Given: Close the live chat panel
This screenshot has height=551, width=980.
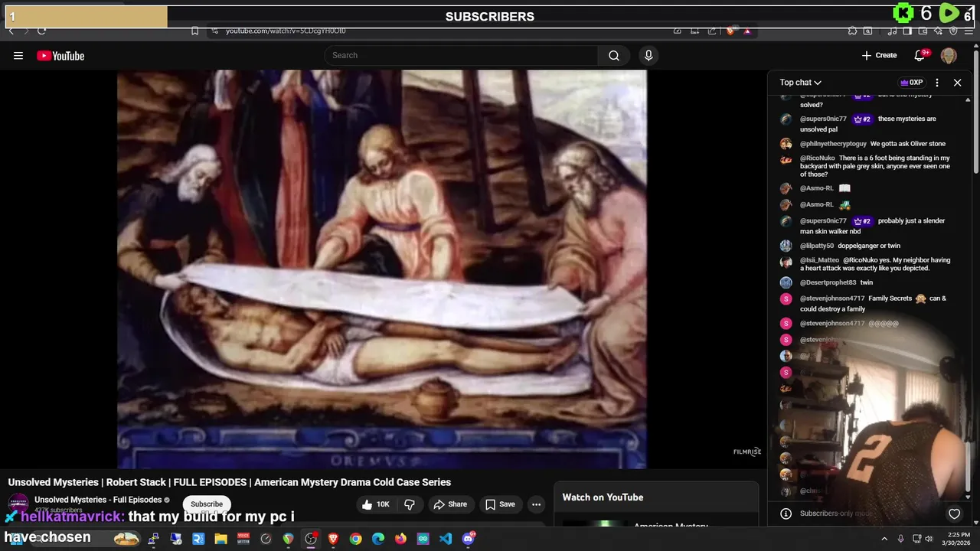Looking at the screenshot, I should (x=957, y=83).
